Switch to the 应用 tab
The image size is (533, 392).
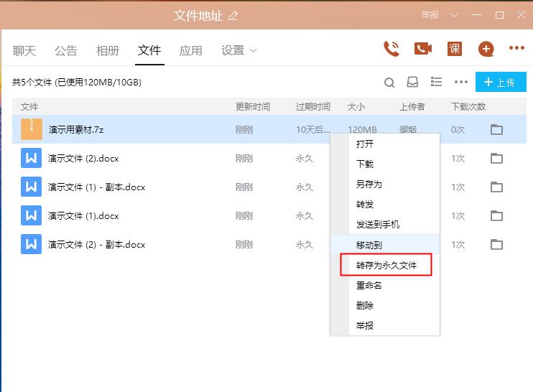(191, 50)
